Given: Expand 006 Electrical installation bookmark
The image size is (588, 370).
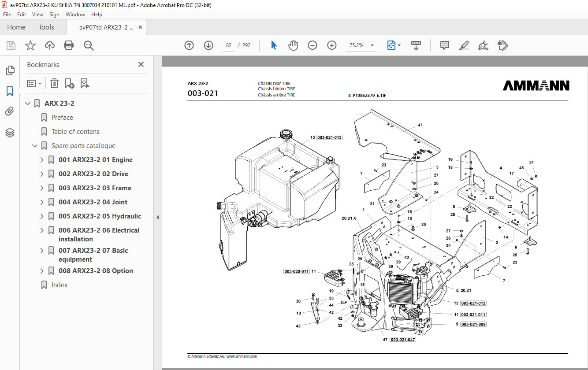Looking at the screenshot, I should [x=42, y=230].
